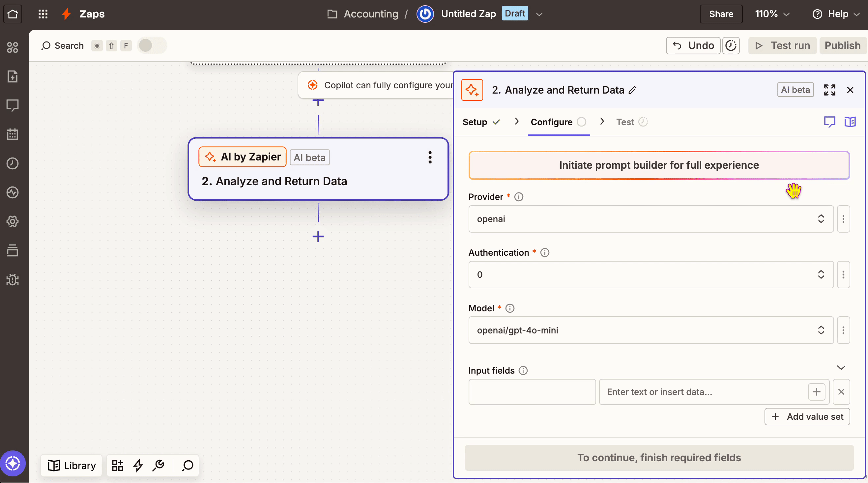The height and width of the screenshot is (483, 868).
Task: Collapse the Input fields section chevron
Action: [841, 367]
